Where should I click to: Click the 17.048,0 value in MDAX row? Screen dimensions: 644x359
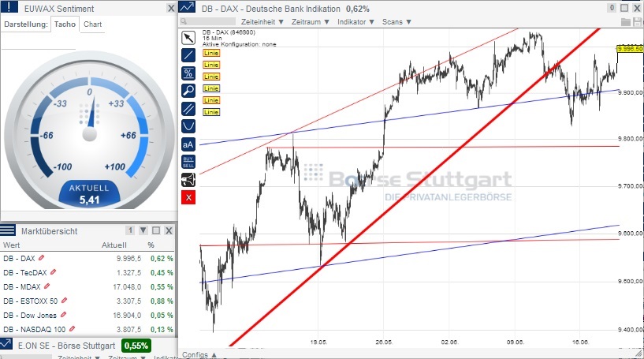(127, 286)
